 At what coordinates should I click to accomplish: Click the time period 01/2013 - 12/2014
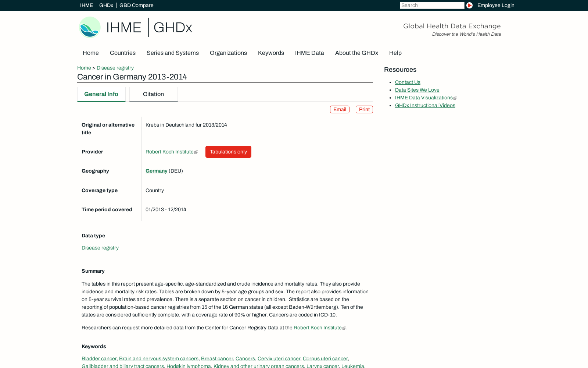click(166, 209)
